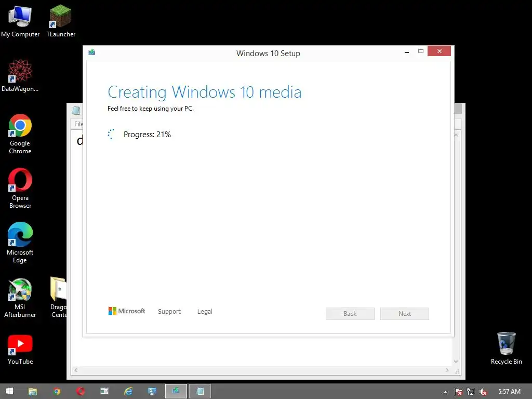Click the Creating Windows 10 media heading
532x399 pixels.
tap(205, 92)
